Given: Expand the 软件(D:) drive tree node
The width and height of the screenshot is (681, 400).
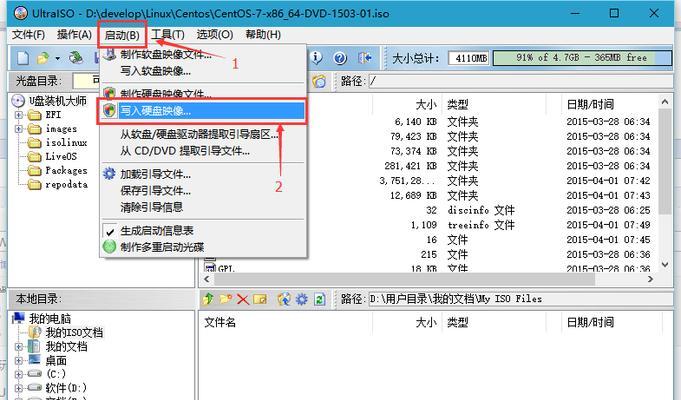Looking at the screenshot, I should (19, 388).
